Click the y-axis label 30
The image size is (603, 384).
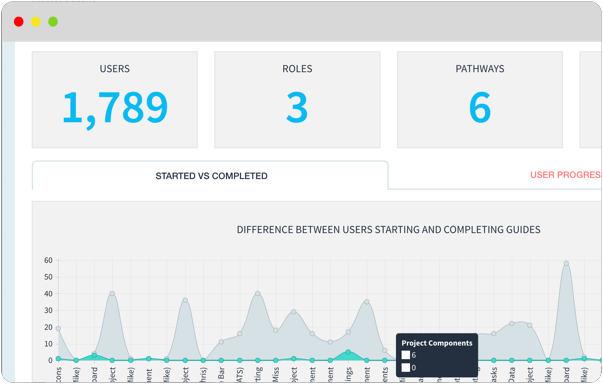pos(48,310)
